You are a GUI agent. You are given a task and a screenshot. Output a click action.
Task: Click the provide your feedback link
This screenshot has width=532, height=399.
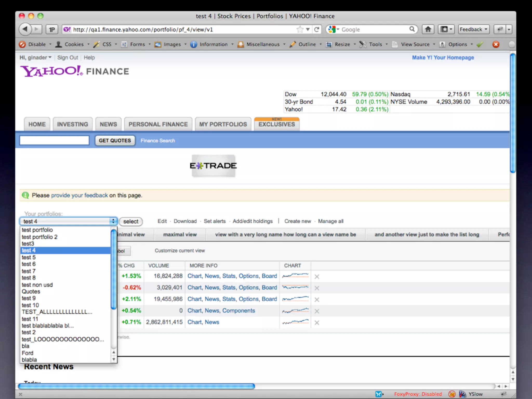tap(79, 195)
